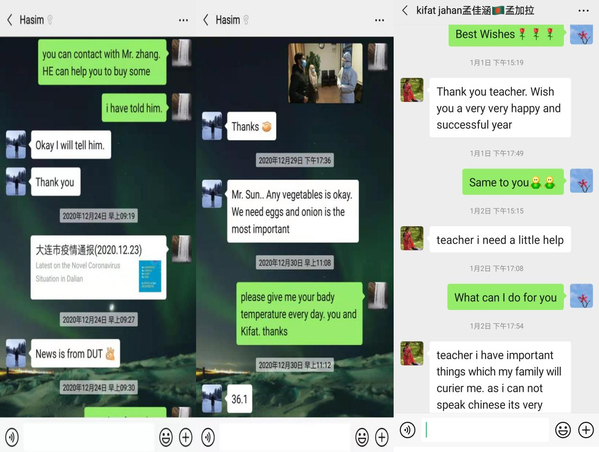Open more options in kifat jahan chat
This screenshot has width=599, height=452.
point(583,10)
